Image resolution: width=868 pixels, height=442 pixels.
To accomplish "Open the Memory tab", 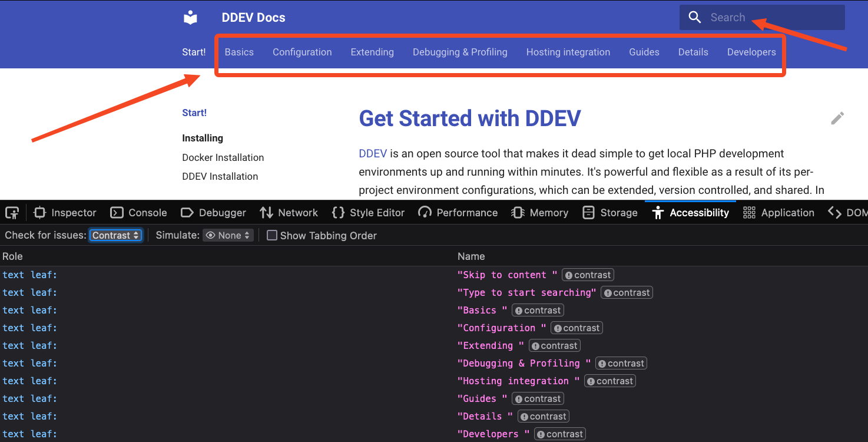I will 540,213.
